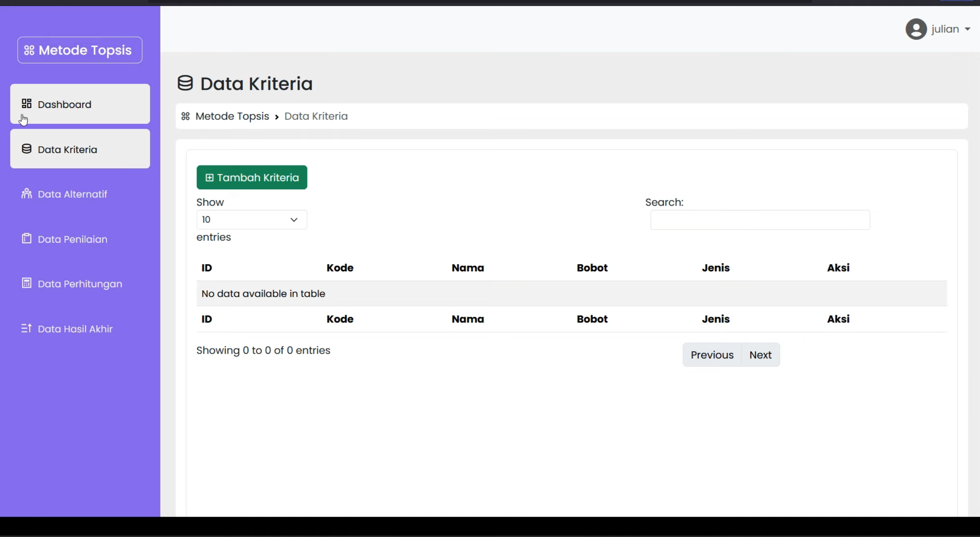Click the footer Nama column label

pos(468,319)
